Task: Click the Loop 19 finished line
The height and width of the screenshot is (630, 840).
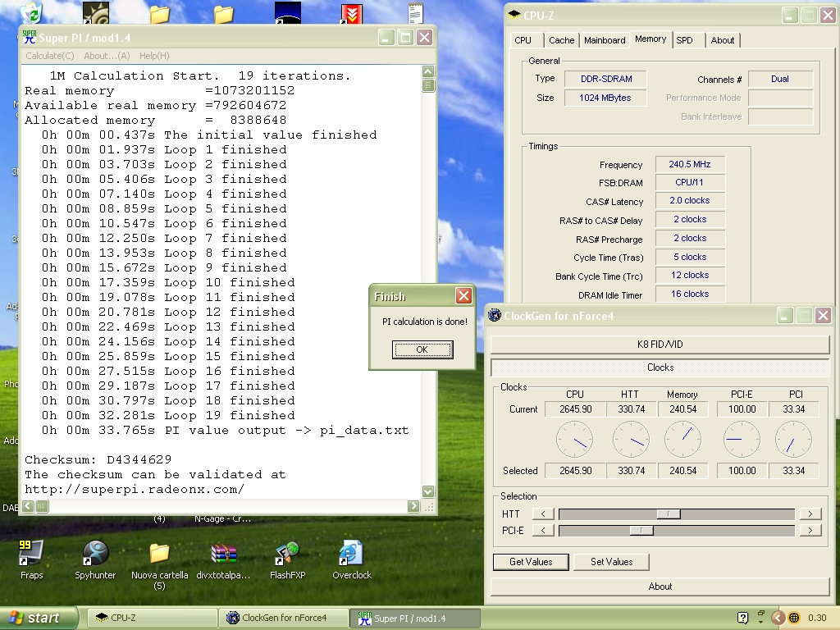Action: click(168, 415)
